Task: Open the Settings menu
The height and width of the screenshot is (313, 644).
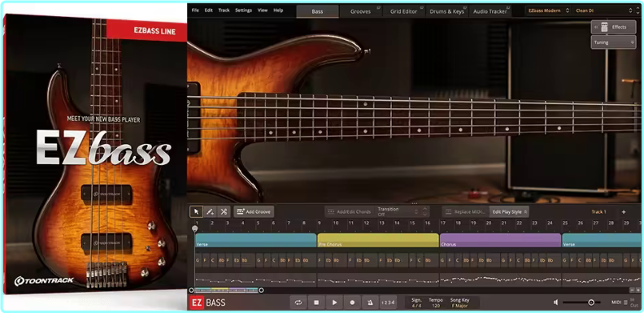Action: click(244, 11)
